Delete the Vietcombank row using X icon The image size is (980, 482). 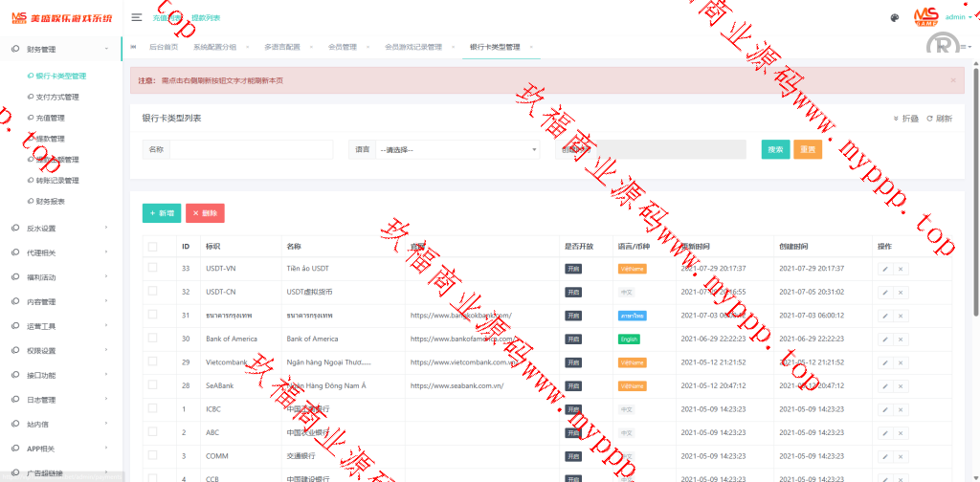[x=901, y=362]
